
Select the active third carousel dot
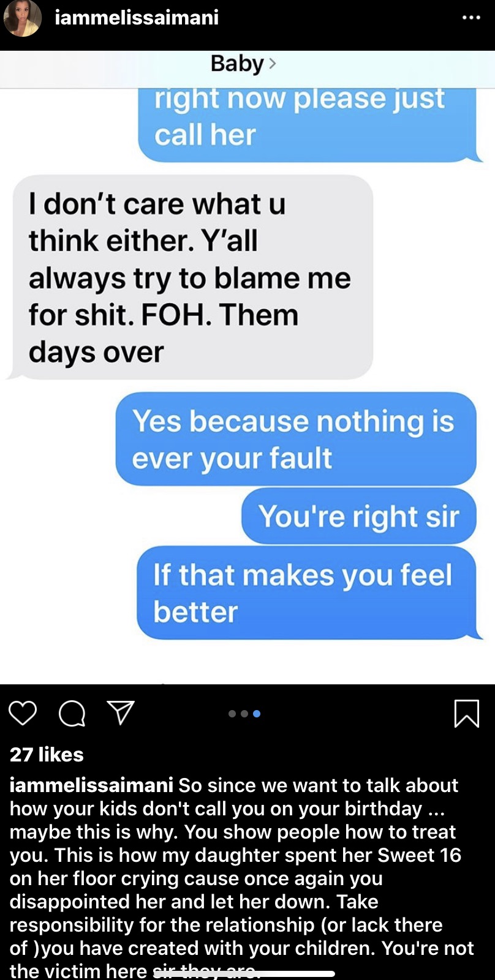point(257,714)
